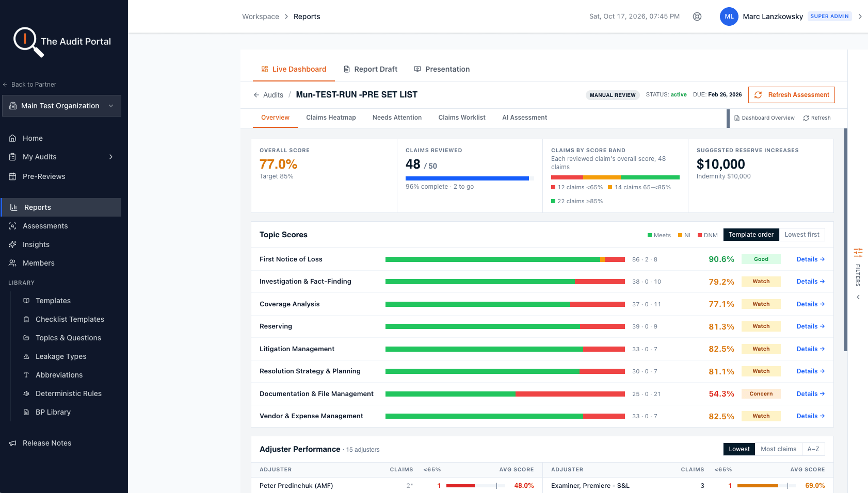Click the Members people icon
This screenshot has width=868, height=493.
coord(12,263)
